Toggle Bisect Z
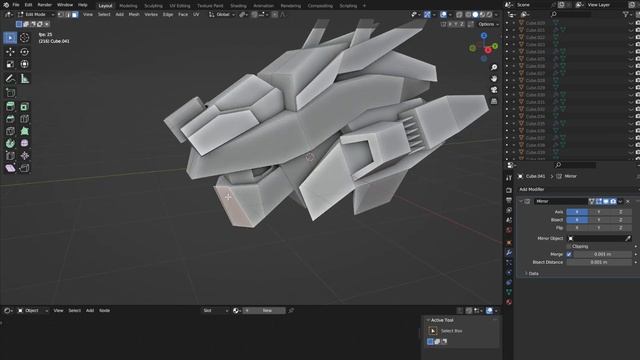 [x=621, y=220]
